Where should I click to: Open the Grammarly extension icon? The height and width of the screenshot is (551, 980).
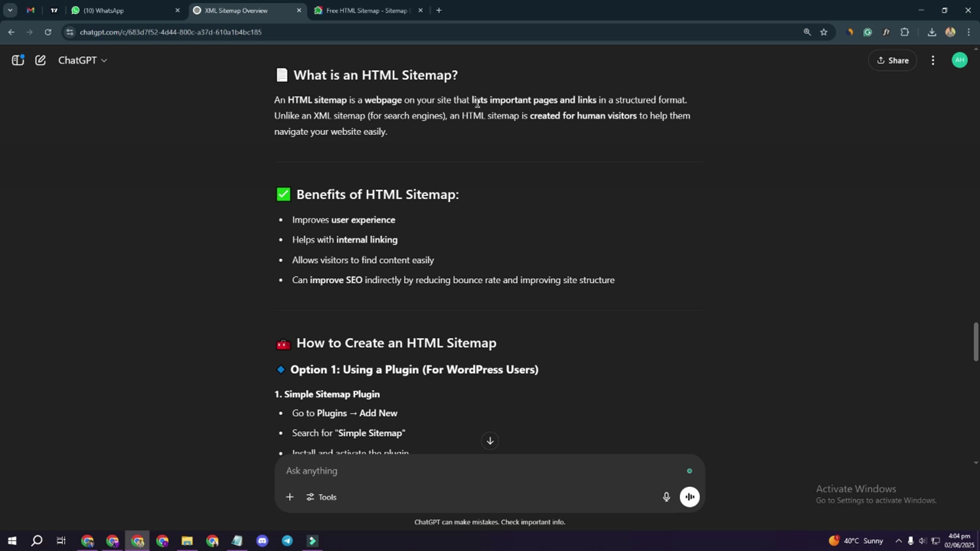tap(868, 32)
